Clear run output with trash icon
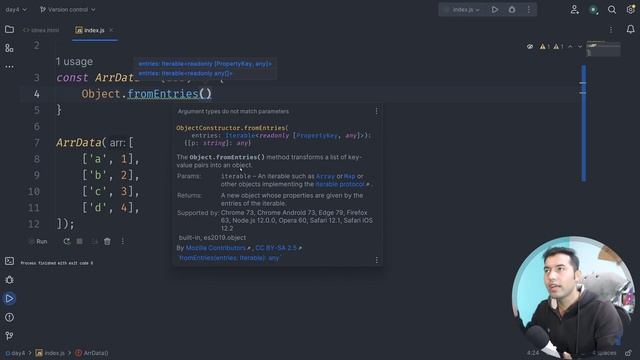The height and width of the screenshot is (360, 640). [x=107, y=242]
